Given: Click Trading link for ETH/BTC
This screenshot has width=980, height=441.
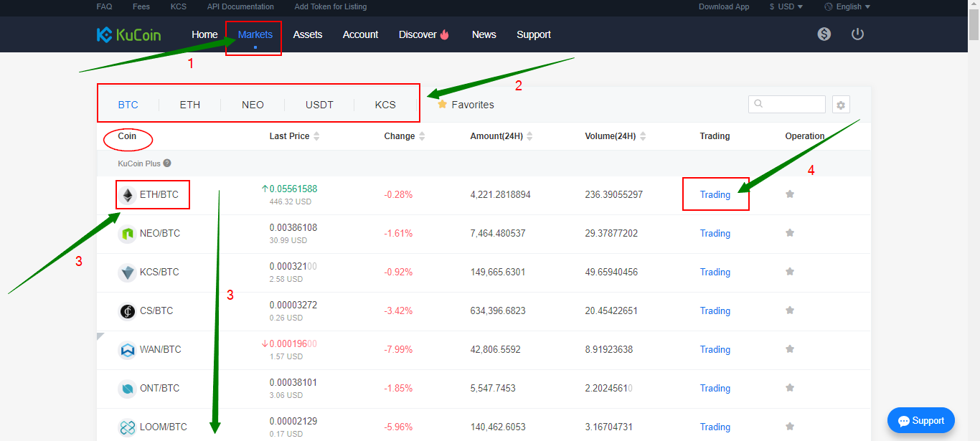Looking at the screenshot, I should [x=715, y=194].
